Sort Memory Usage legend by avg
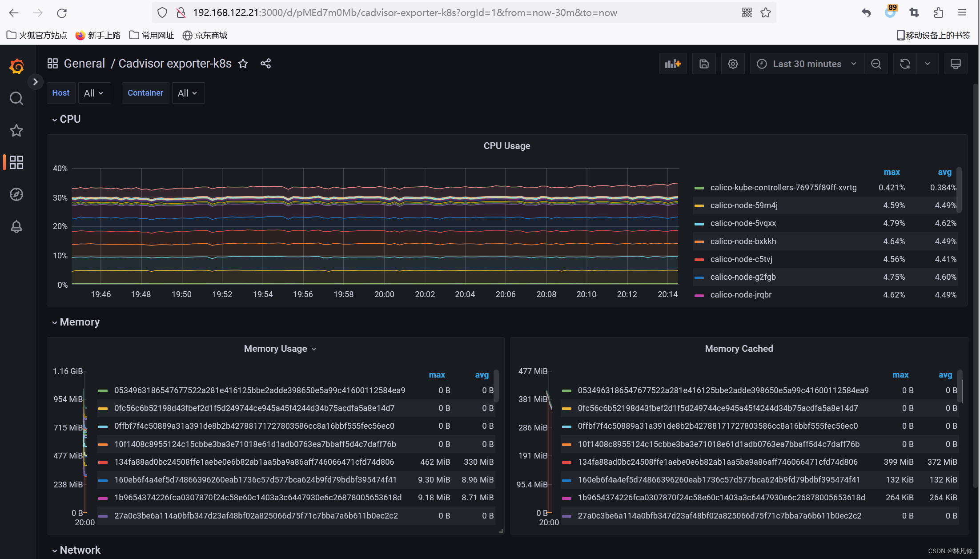 (x=482, y=375)
